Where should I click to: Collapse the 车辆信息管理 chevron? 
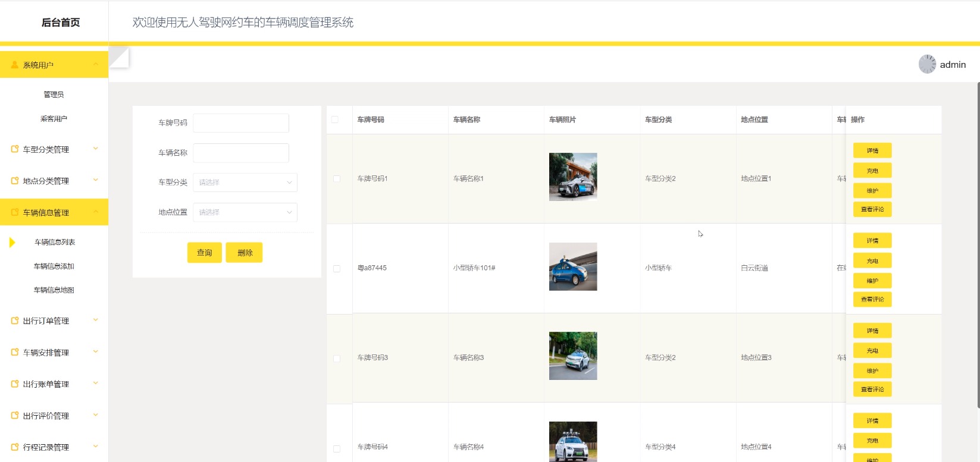tap(96, 212)
